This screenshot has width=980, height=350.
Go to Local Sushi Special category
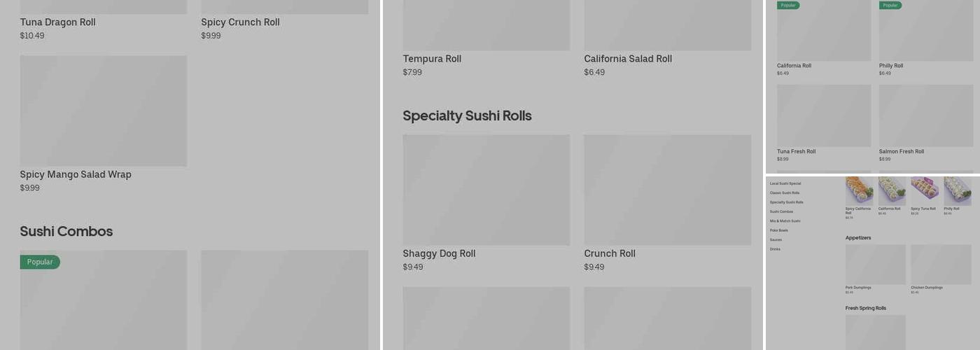pyautogui.click(x=785, y=183)
